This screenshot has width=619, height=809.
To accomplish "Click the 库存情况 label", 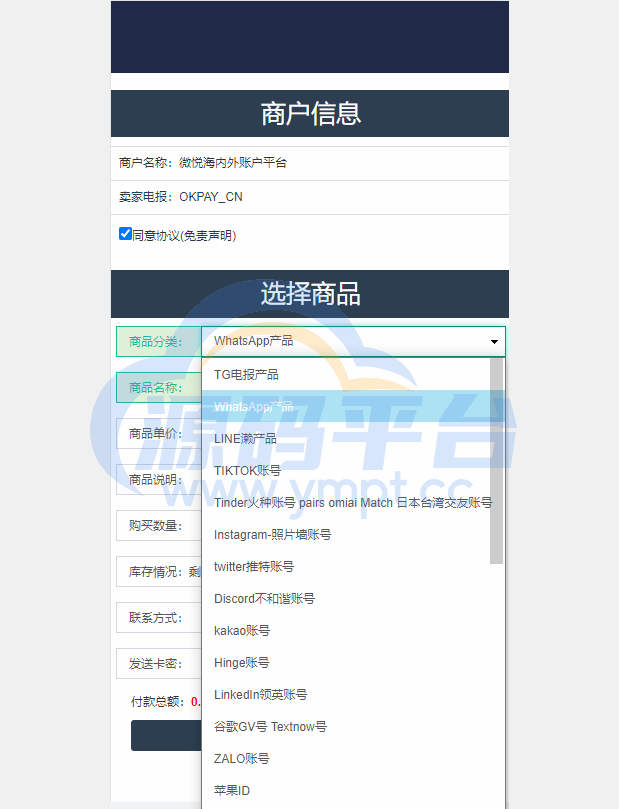I will [x=155, y=572].
